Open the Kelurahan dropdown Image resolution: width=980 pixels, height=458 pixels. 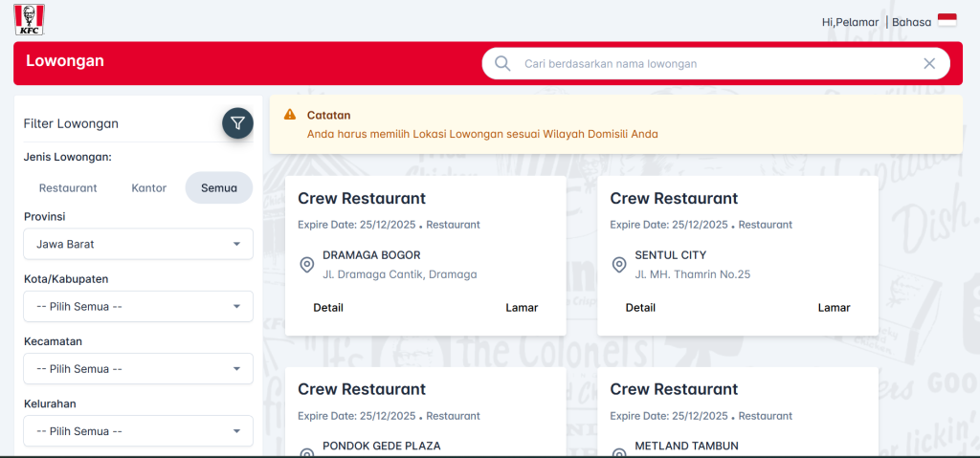click(x=138, y=431)
